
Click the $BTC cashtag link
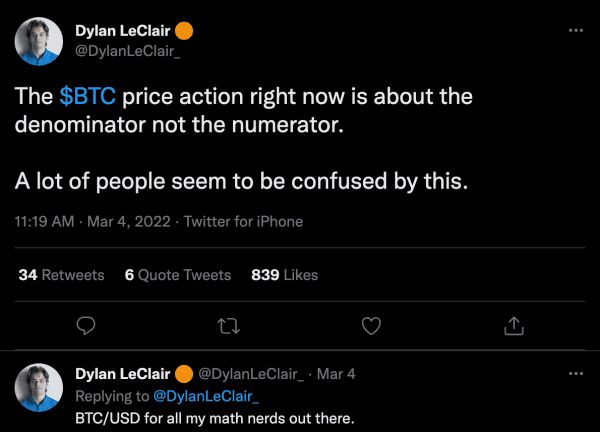[87, 96]
